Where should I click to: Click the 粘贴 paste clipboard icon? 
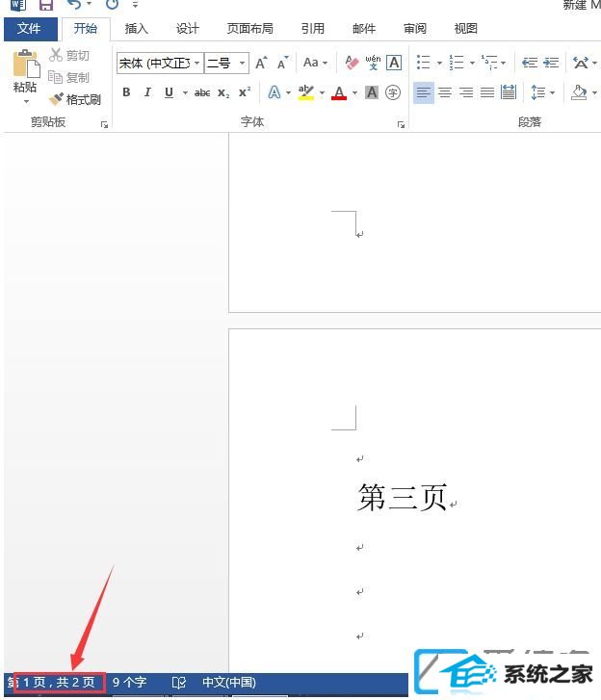tap(26, 64)
